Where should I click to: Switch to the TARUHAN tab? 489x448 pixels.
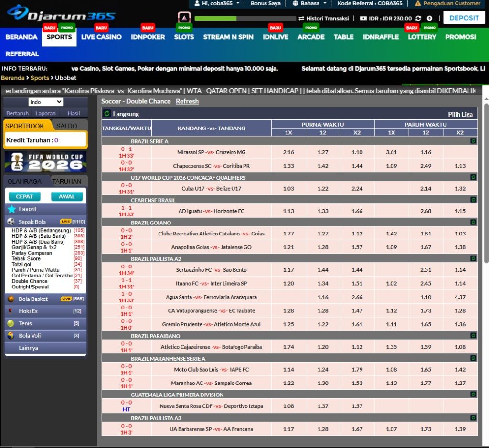click(x=66, y=181)
